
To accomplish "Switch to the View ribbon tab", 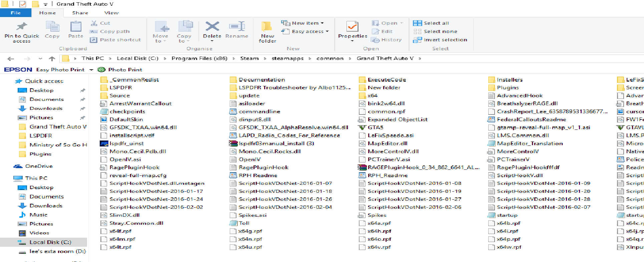I will [111, 13].
